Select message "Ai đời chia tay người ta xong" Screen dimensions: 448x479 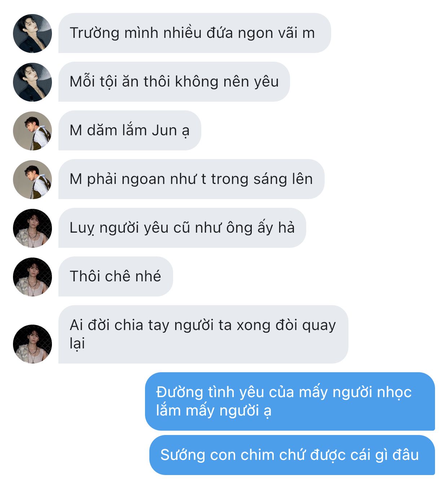point(203,334)
